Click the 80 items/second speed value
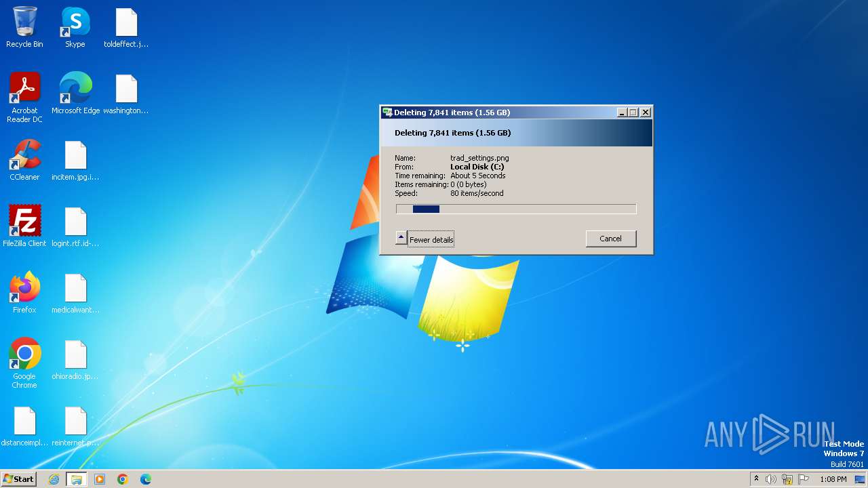 point(477,193)
